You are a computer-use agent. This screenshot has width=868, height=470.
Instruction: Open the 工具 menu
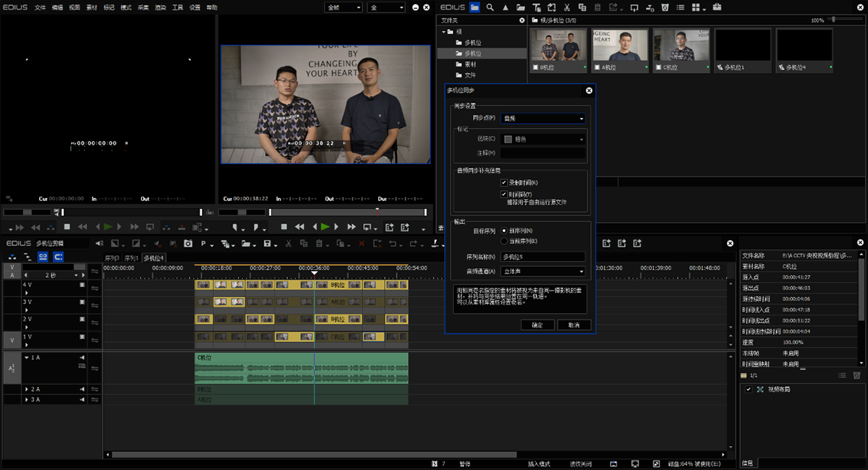click(x=177, y=7)
